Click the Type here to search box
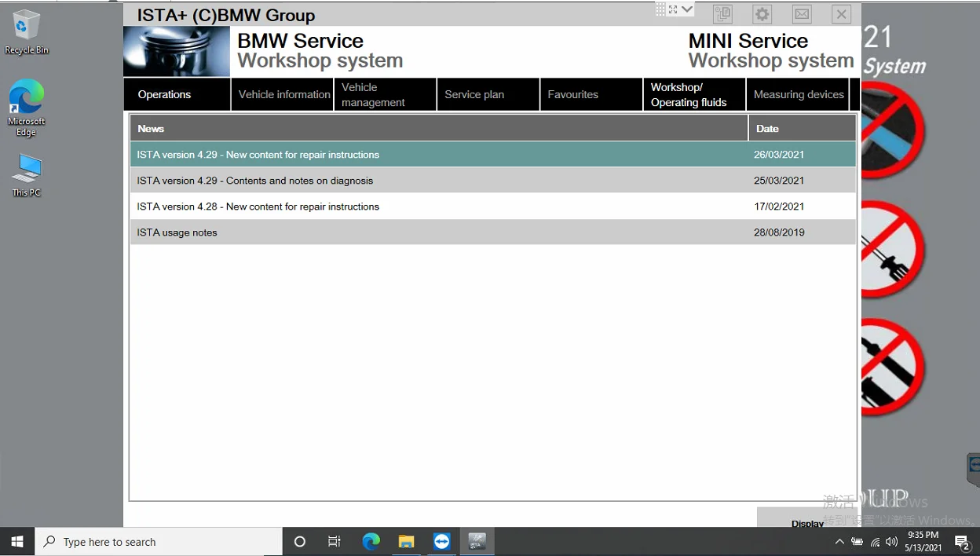The image size is (980, 556). point(159,542)
